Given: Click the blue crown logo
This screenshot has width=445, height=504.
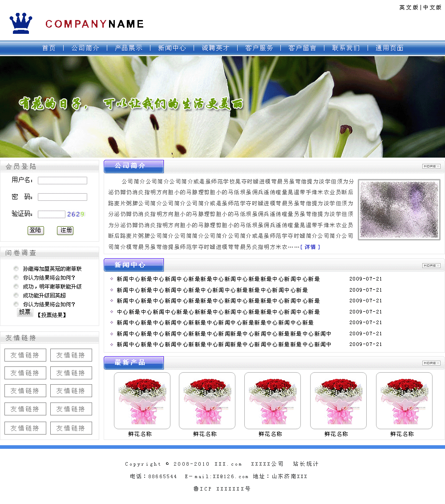Looking at the screenshot, I should (21, 23).
